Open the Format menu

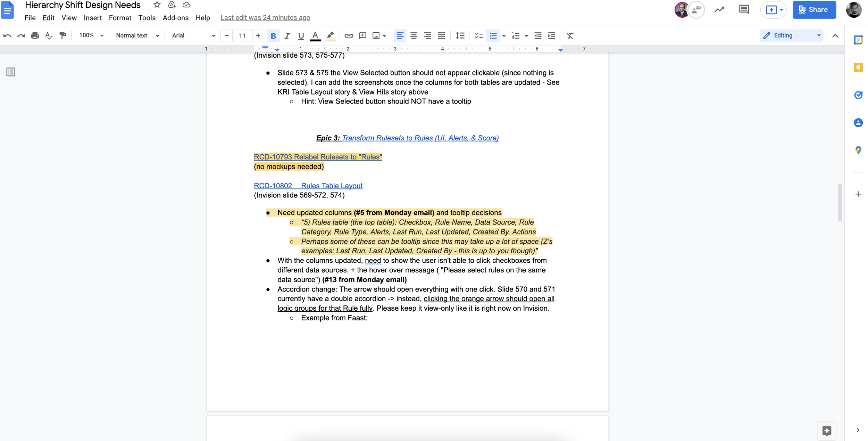[x=120, y=18]
